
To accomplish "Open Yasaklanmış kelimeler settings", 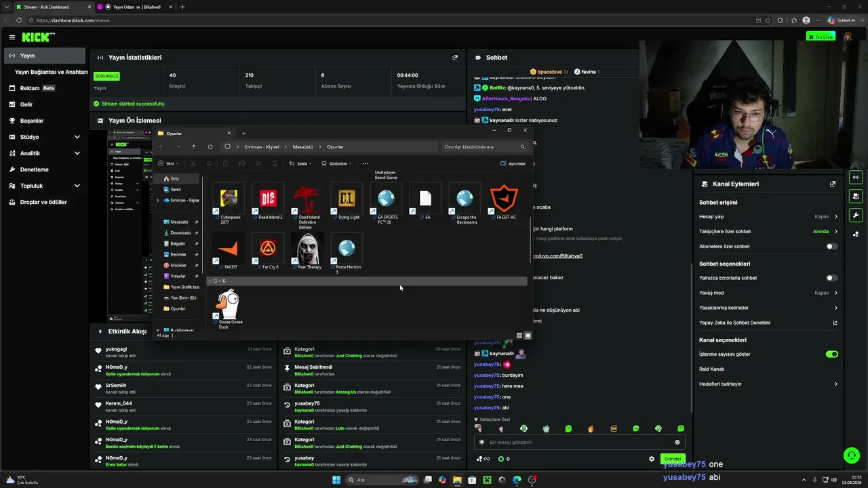I will pos(768,308).
